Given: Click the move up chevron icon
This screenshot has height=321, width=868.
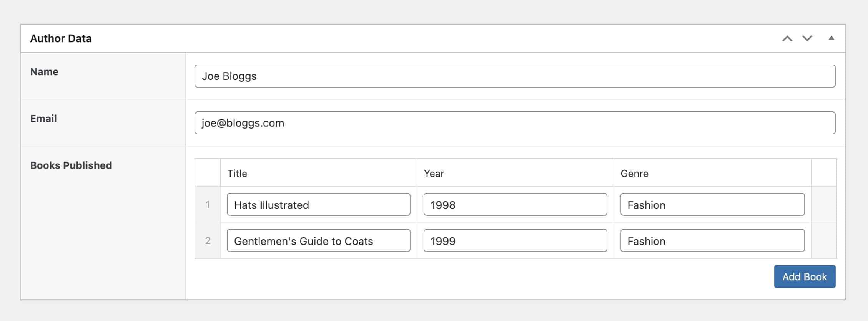Looking at the screenshot, I should [x=787, y=38].
